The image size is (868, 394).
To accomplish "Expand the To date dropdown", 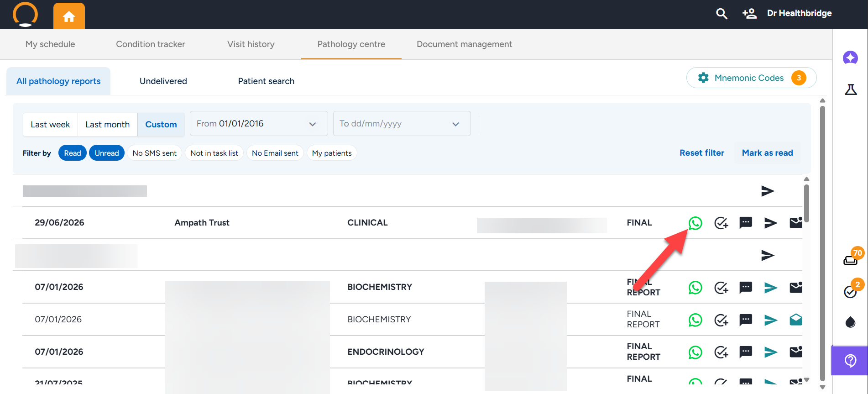I will 402,124.
